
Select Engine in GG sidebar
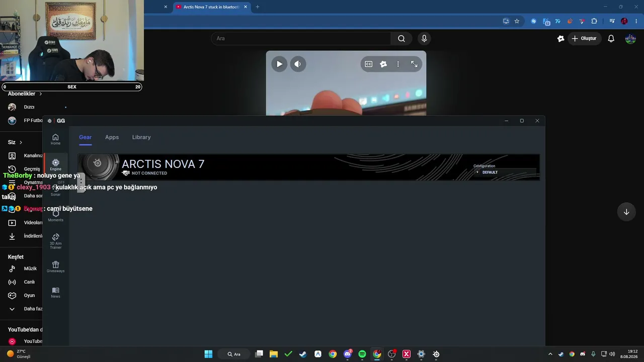[x=55, y=165]
